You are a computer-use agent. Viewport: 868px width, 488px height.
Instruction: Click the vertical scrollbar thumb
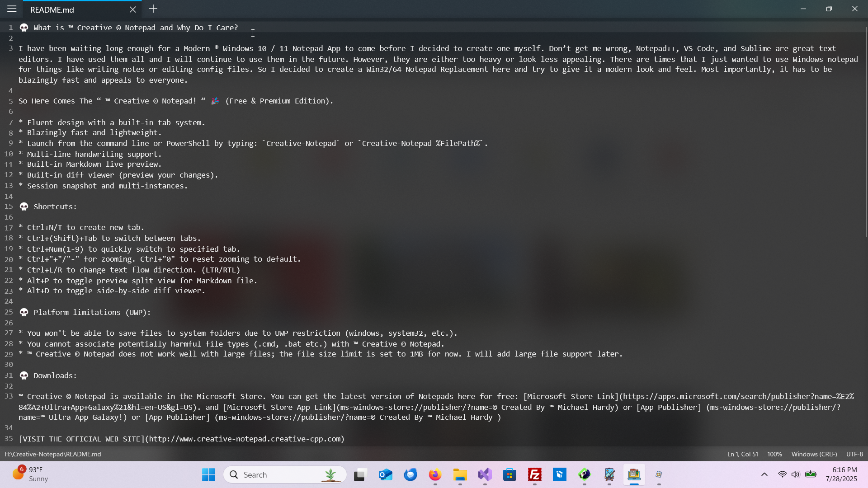[x=866, y=131]
